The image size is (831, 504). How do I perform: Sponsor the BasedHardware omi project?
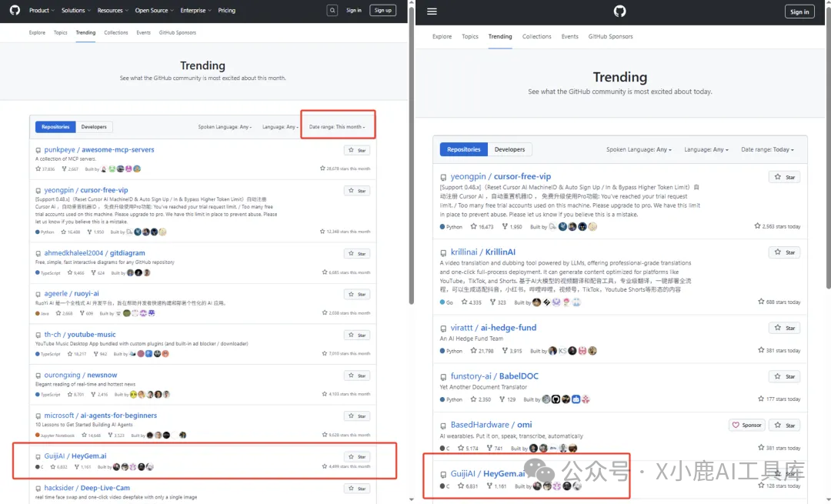click(x=746, y=425)
